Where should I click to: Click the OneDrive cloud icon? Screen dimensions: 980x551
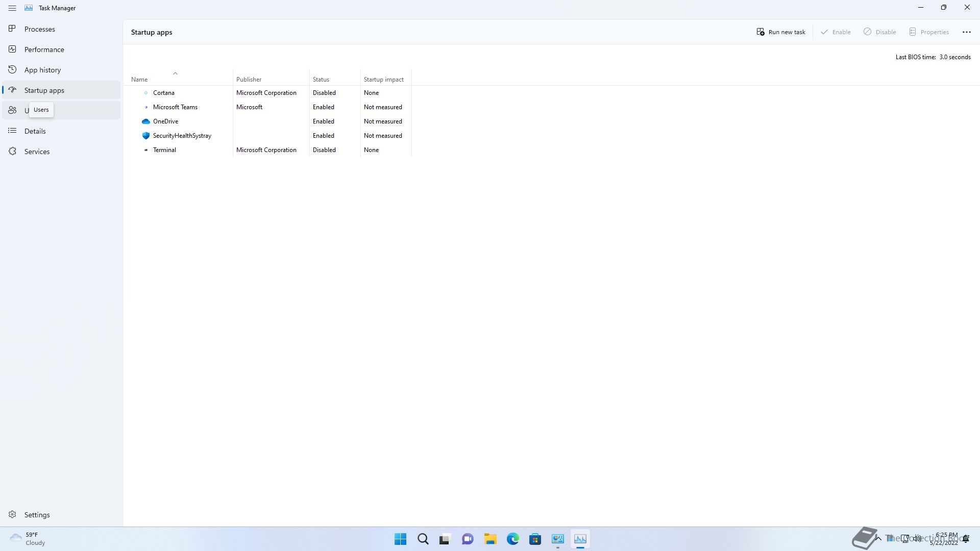[145, 121]
